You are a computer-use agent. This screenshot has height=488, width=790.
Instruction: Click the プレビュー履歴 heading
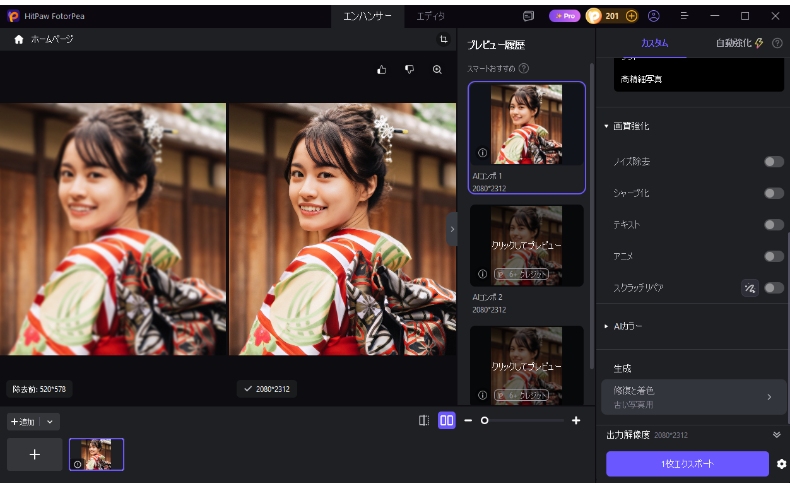[x=496, y=45]
